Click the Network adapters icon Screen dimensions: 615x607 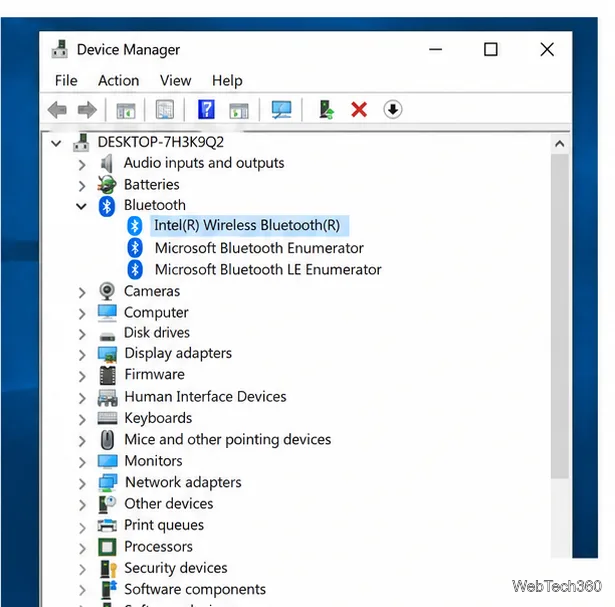coord(108,483)
